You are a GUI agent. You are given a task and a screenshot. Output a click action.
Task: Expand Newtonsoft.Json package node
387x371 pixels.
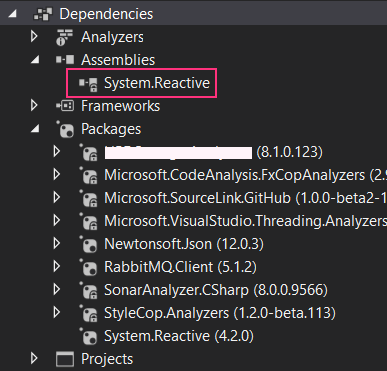[57, 243]
